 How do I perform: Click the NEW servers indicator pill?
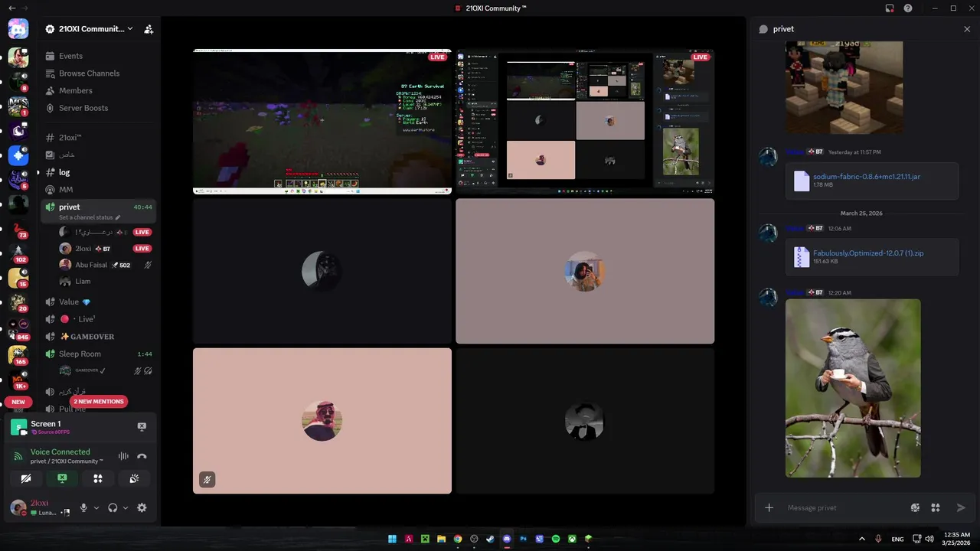18,402
